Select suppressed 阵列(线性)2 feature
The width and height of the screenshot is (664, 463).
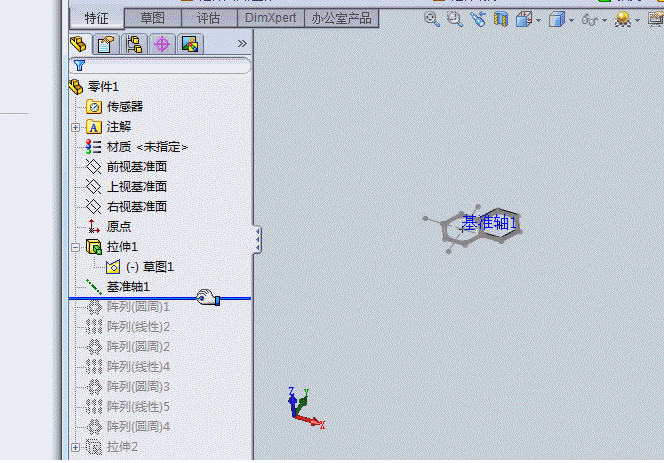pyautogui.click(x=138, y=327)
